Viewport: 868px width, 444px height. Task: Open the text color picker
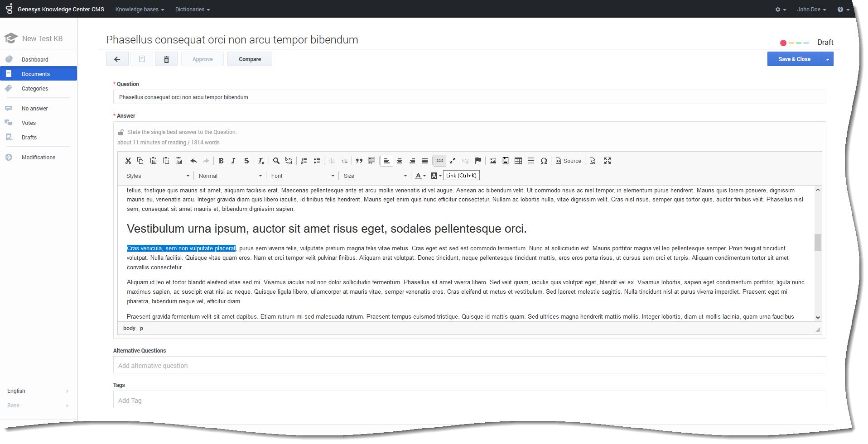point(420,176)
